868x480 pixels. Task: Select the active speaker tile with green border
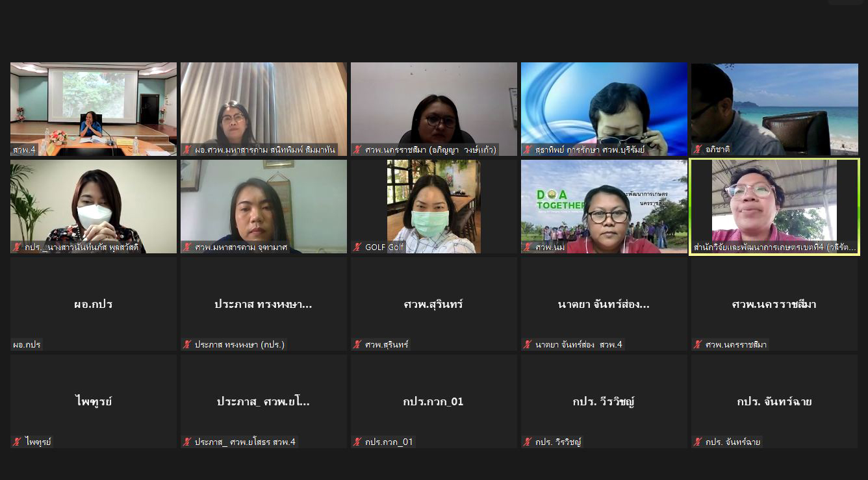coord(774,207)
